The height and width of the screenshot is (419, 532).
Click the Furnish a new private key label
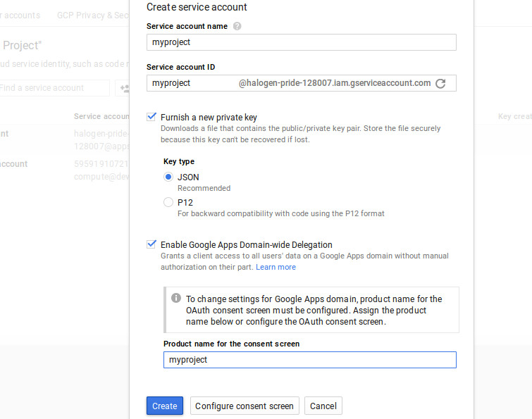pos(209,118)
